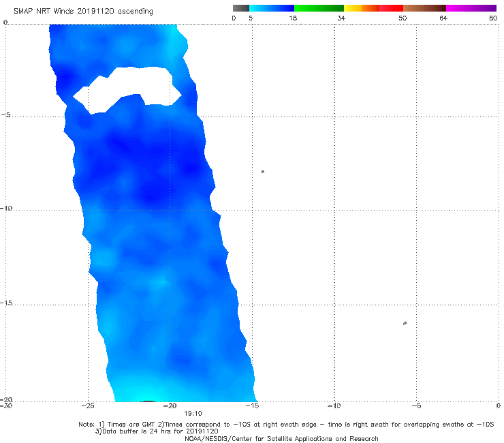Click the NOAA/NESDIS credit line
This screenshot has height=443, width=504.
point(281,438)
